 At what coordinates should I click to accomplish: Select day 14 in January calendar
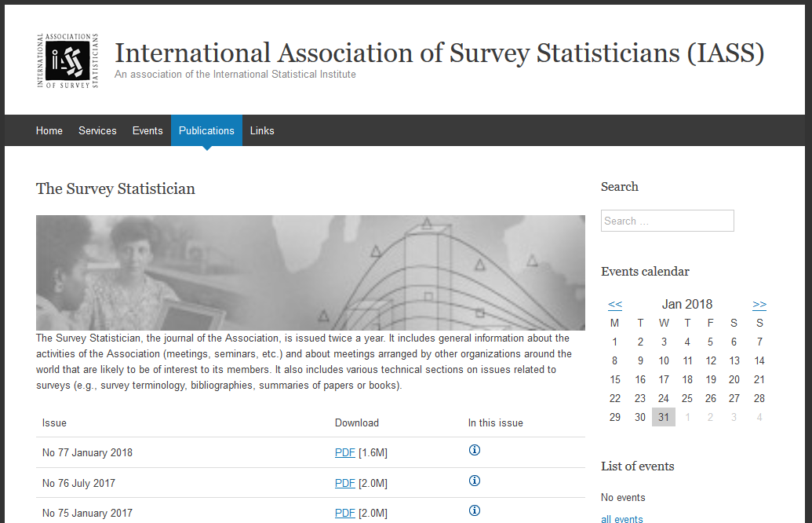coord(759,360)
